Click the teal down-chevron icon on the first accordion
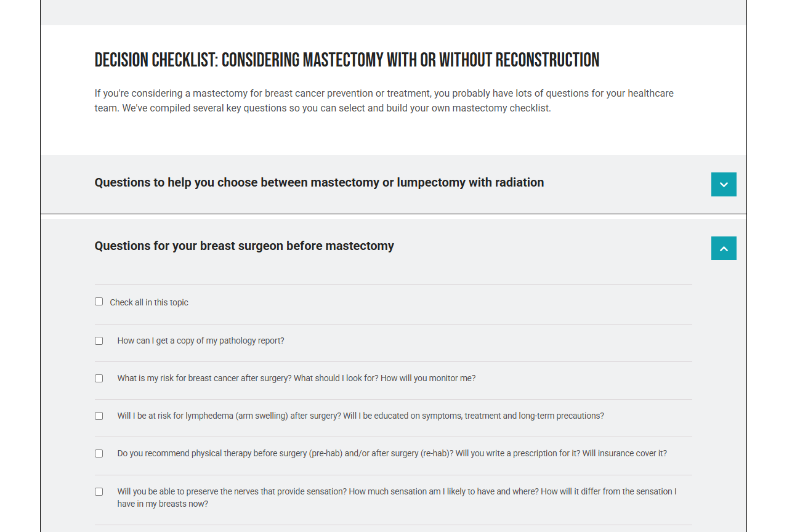The width and height of the screenshot is (808, 532). click(x=723, y=184)
